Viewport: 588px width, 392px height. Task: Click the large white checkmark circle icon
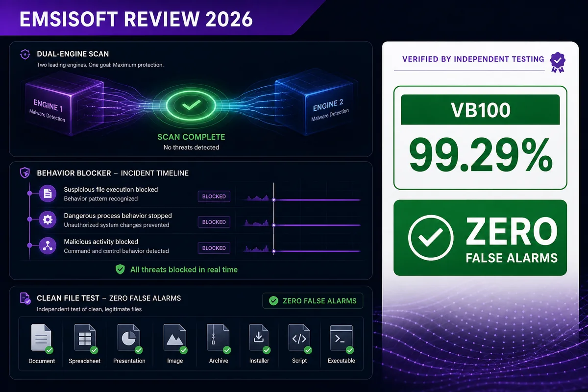click(430, 238)
